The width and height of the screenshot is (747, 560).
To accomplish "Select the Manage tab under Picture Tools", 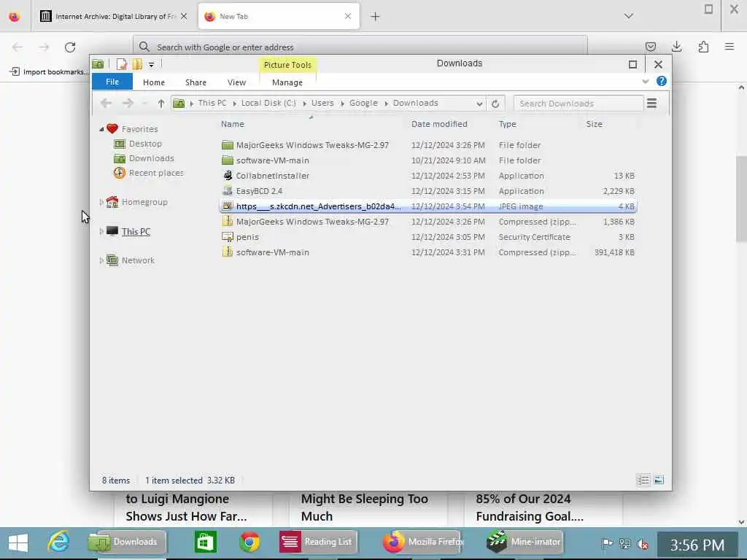I will (287, 82).
